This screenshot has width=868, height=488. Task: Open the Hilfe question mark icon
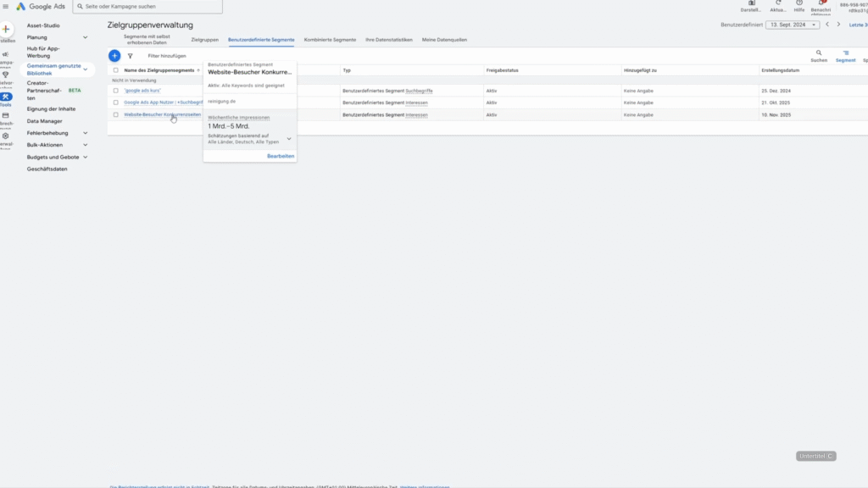pyautogui.click(x=799, y=3)
